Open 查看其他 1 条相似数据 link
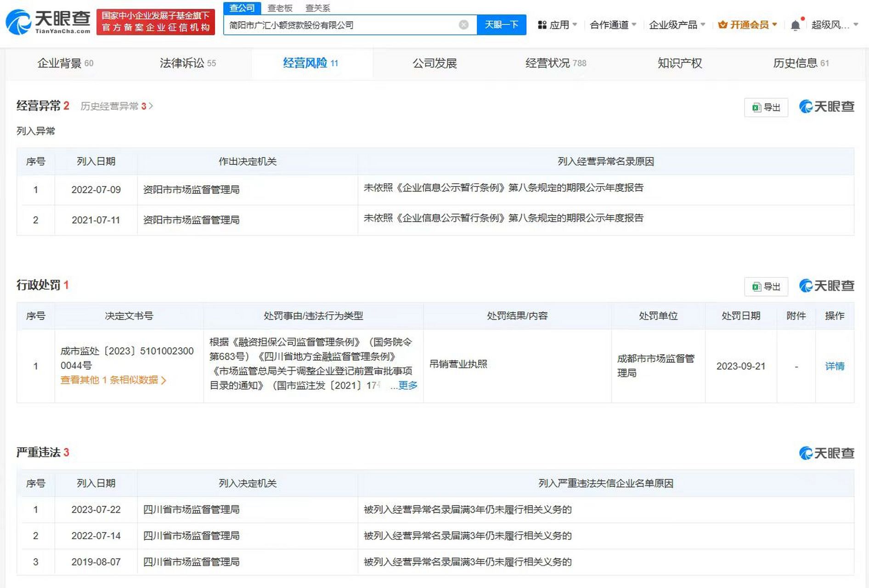869x588 pixels. click(113, 380)
